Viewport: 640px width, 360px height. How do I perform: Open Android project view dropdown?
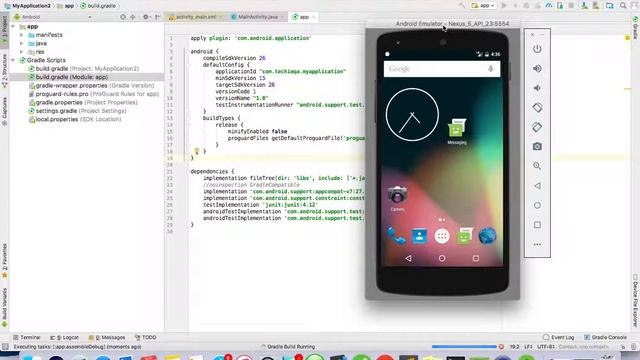pos(53,17)
